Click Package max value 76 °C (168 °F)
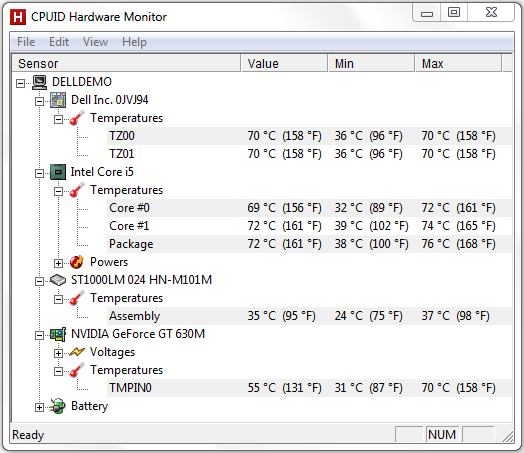524x453 pixels. tap(458, 244)
